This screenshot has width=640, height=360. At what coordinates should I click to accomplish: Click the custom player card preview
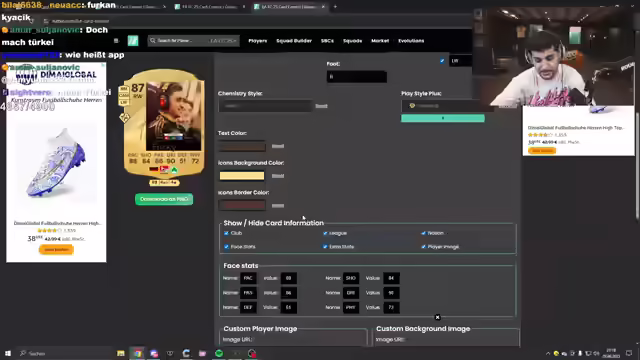pos(164,123)
